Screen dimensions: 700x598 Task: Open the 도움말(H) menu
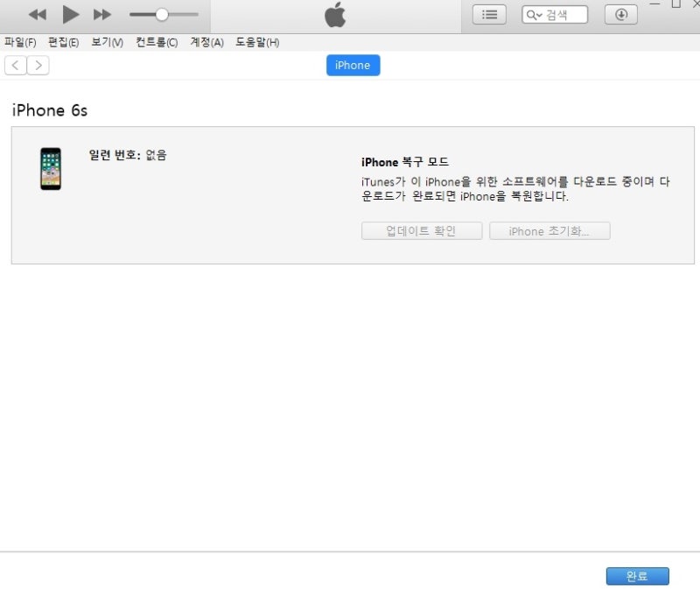pos(257,42)
